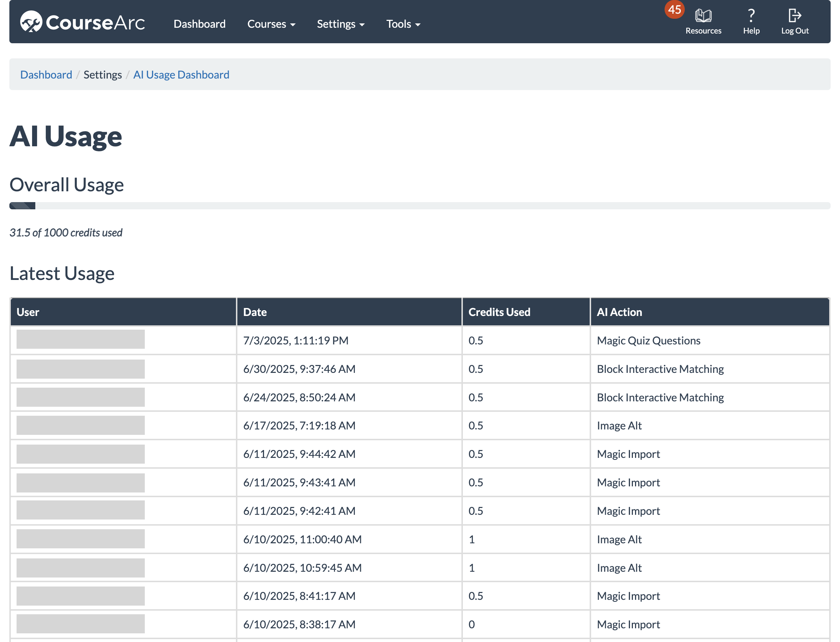
Task: Click the Credits Used column header
Action: coord(499,312)
